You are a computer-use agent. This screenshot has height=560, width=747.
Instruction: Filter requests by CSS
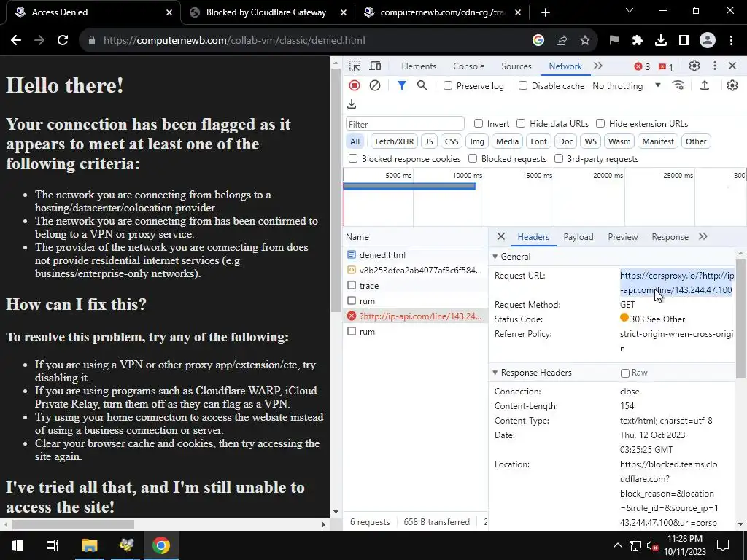coord(451,141)
